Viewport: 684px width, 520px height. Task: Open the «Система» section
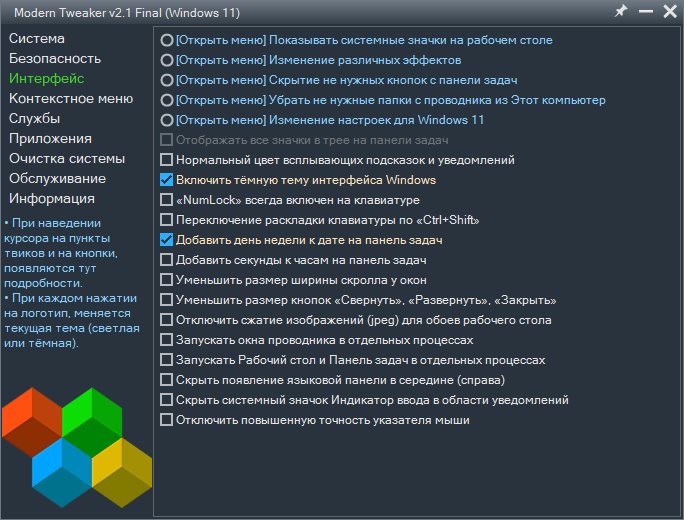[37, 39]
